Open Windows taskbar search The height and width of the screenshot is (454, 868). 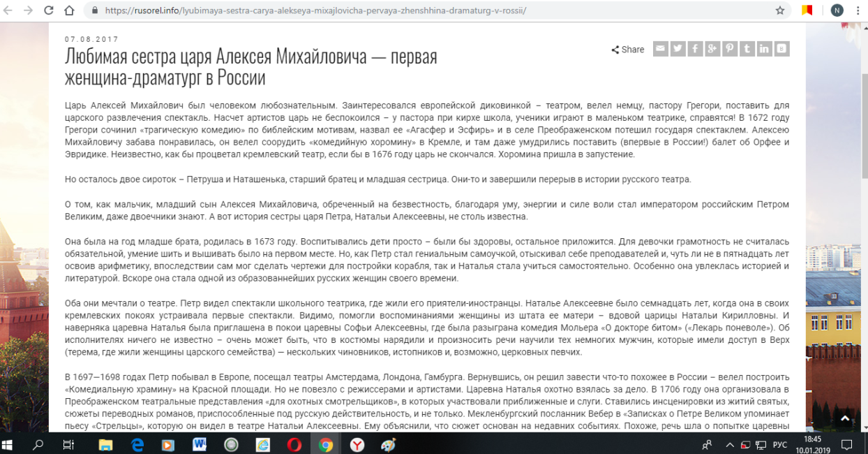click(38, 444)
